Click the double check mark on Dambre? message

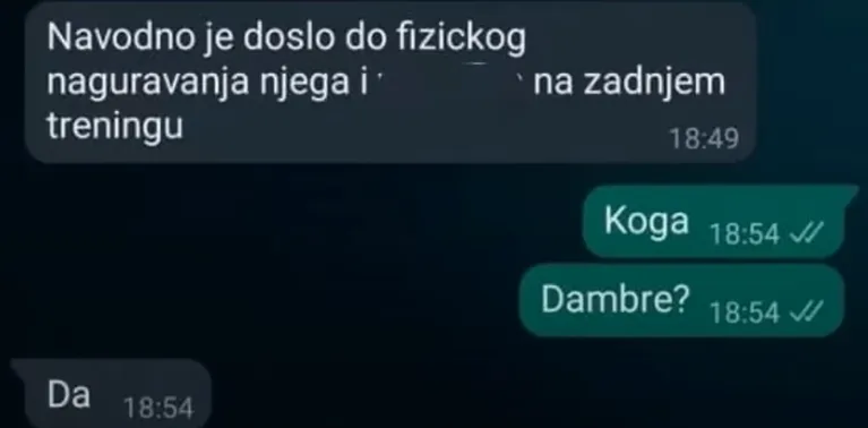click(x=806, y=312)
